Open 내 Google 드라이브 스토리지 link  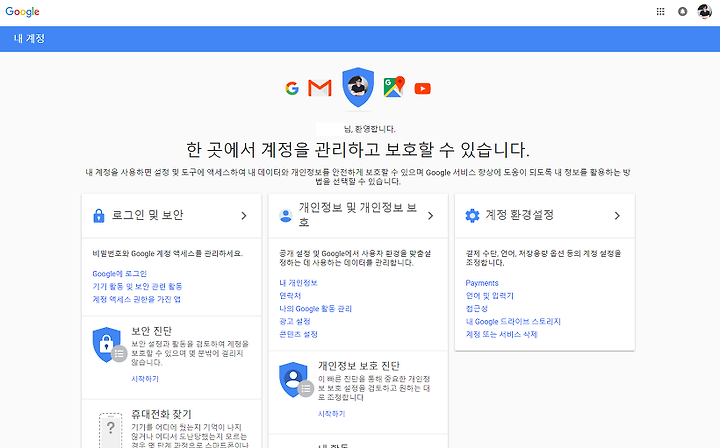coord(513,321)
